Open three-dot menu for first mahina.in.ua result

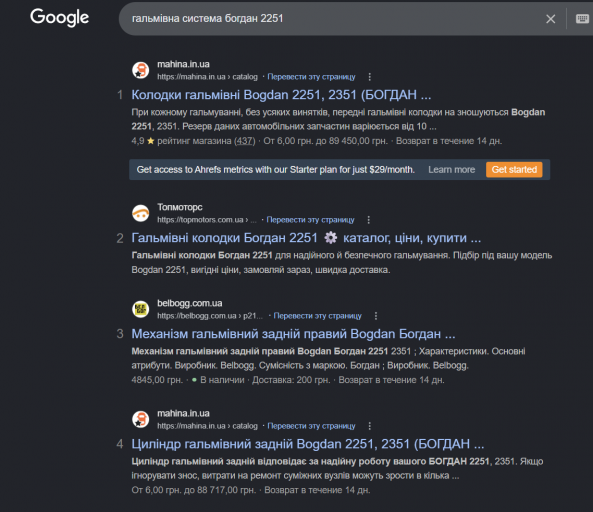(x=369, y=77)
